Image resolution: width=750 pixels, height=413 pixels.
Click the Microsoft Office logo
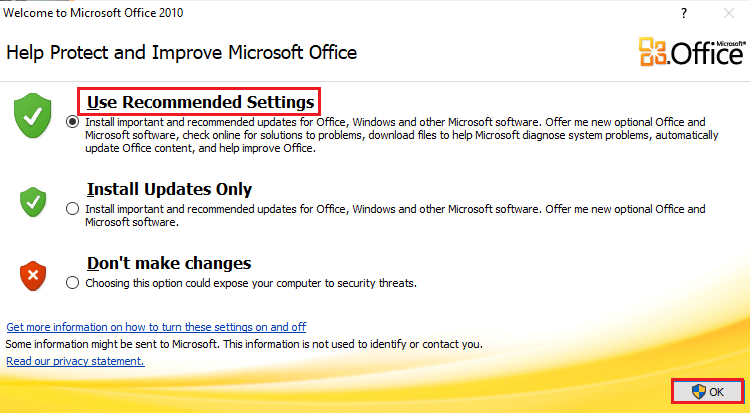tap(690, 52)
